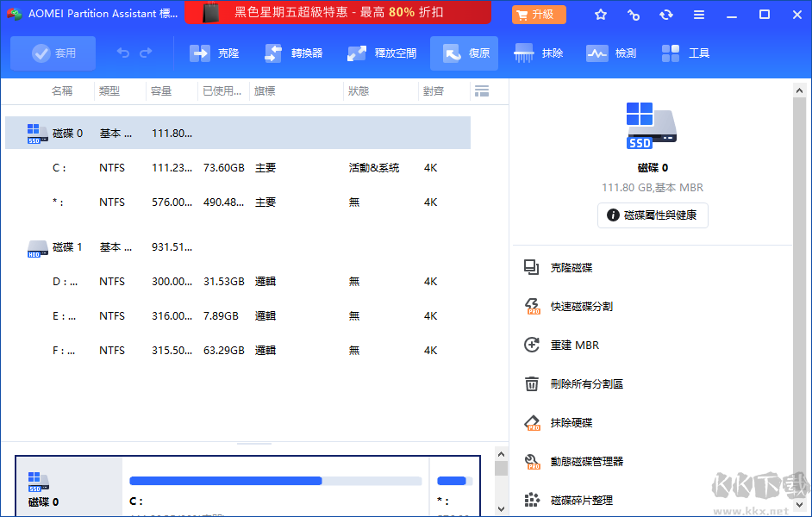Click the 磁碟 0 label block in disk map
The width and height of the screenshot is (812, 517).
coord(69,487)
